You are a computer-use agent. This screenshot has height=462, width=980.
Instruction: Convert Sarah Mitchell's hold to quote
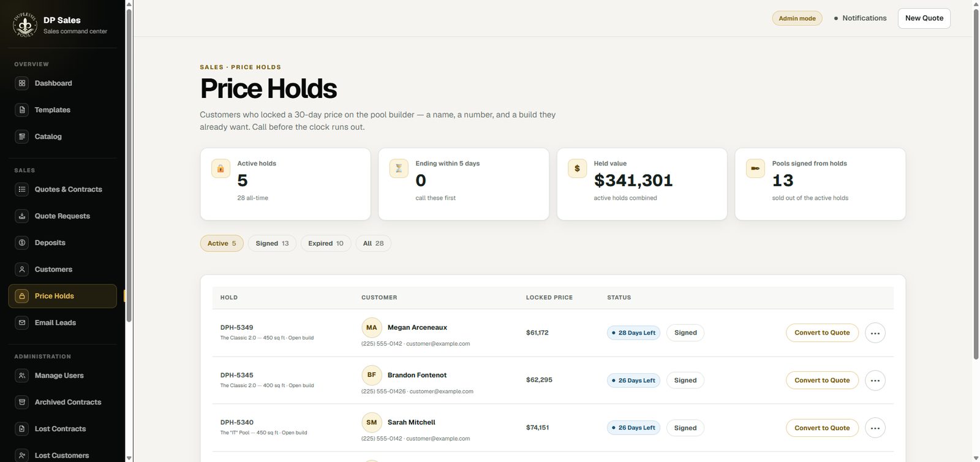coord(822,428)
